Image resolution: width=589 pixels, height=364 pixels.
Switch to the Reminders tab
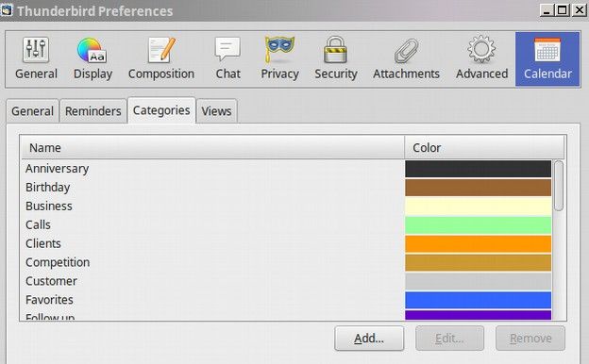point(93,111)
